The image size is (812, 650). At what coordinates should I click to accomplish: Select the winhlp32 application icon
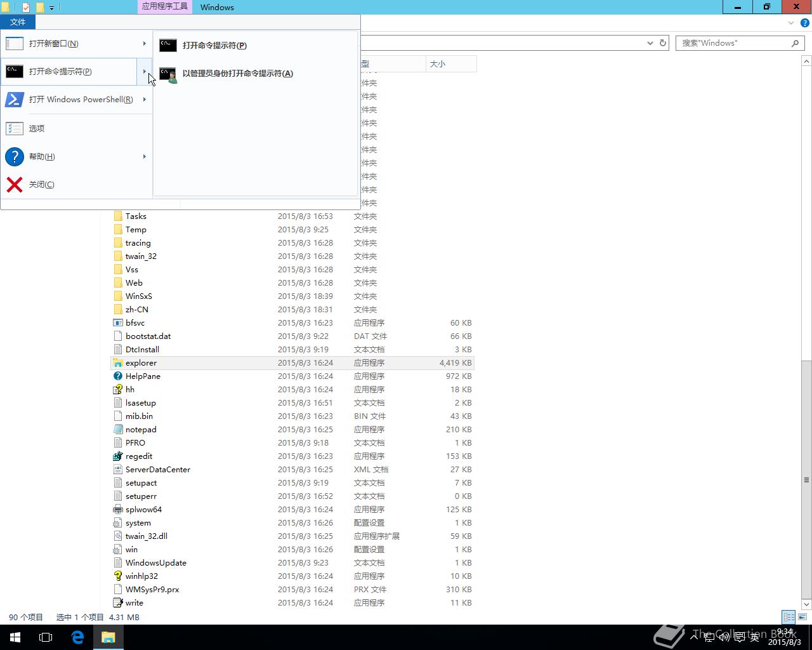tap(118, 576)
